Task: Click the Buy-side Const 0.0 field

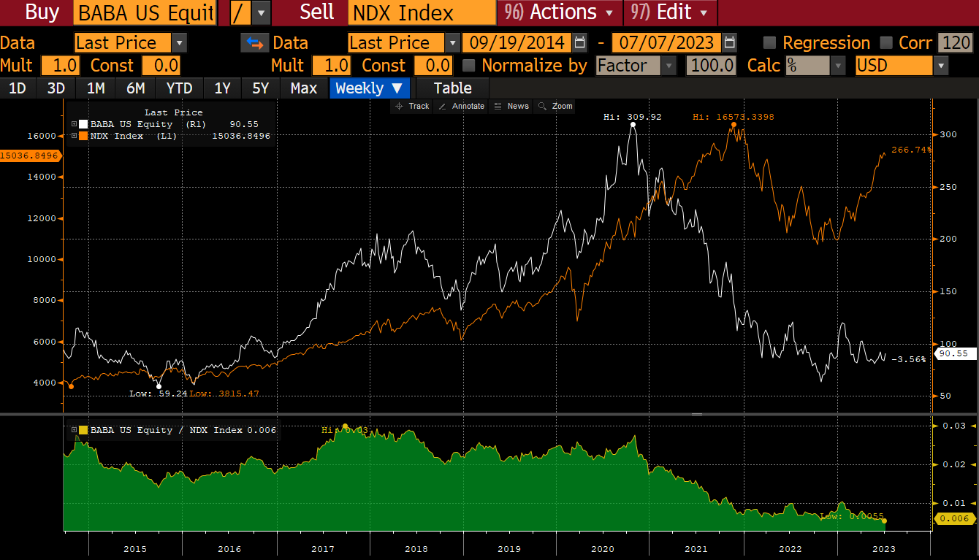Action: click(161, 66)
